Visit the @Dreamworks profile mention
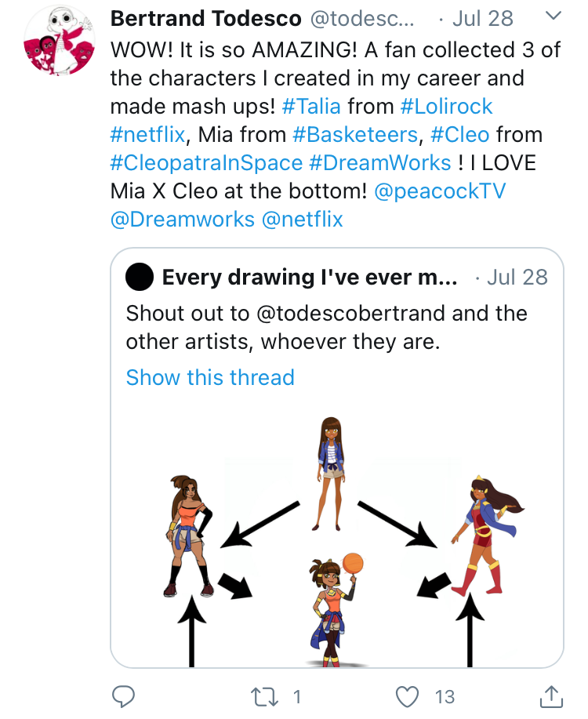Screen dimensions: 588x719 point(182,220)
